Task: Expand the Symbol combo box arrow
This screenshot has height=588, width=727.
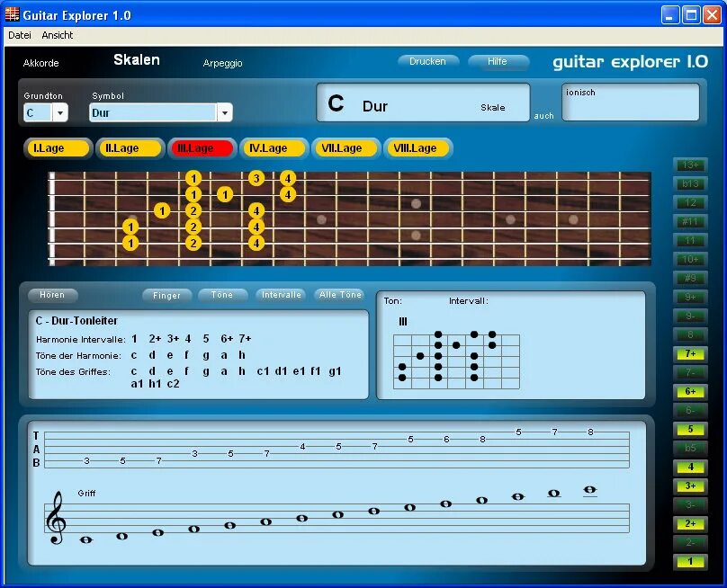Action: (225, 112)
